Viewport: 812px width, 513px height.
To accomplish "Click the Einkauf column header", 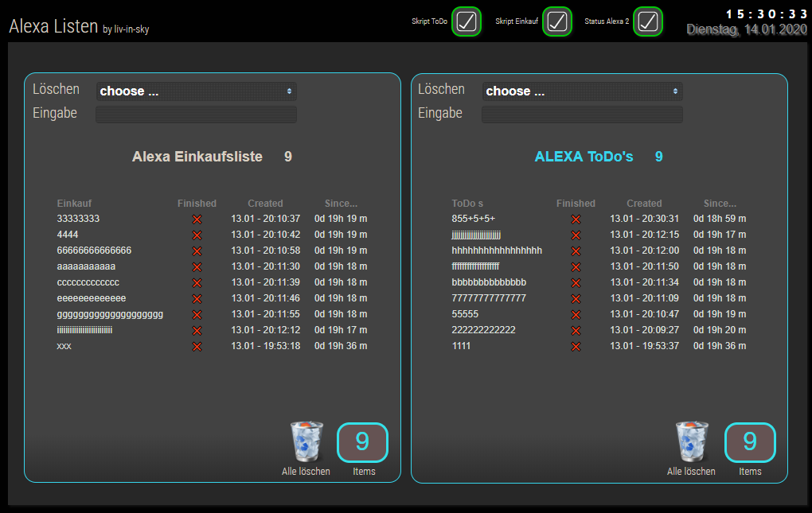I will pyautogui.click(x=74, y=204).
